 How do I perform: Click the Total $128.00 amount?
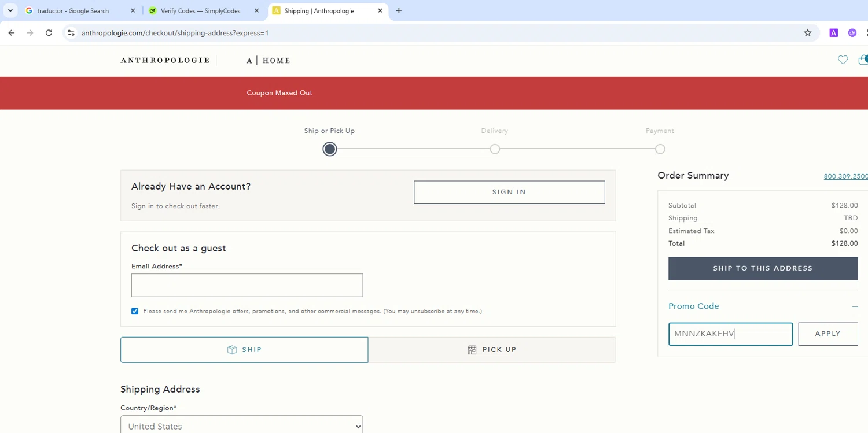(844, 243)
